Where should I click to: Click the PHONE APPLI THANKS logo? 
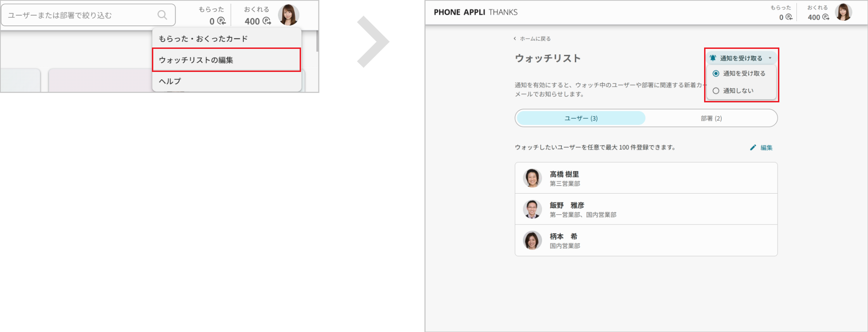pyautogui.click(x=476, y=12)
